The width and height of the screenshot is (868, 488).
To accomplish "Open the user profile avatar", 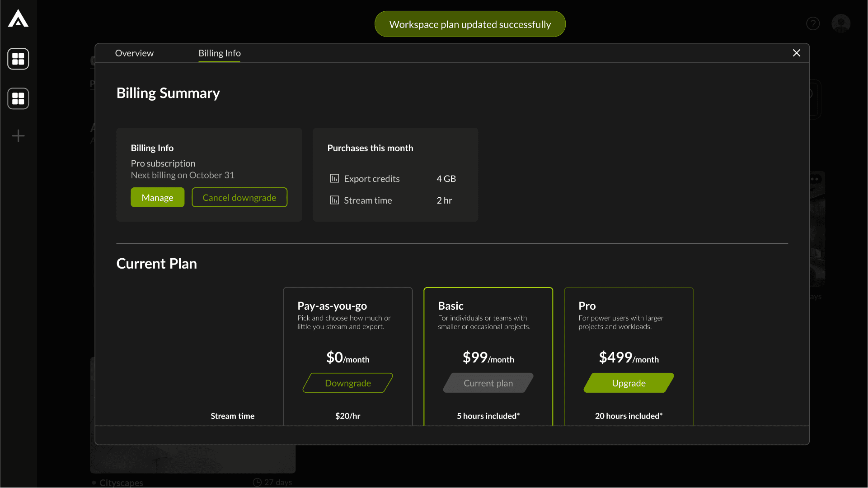I will [x=841, y=23].
